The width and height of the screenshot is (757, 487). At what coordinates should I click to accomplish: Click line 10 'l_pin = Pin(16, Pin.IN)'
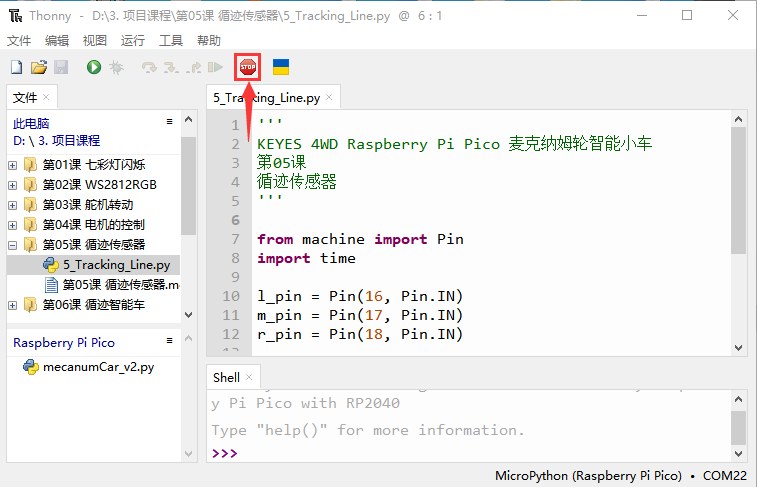pyautogui.click(x=360, y=296)
